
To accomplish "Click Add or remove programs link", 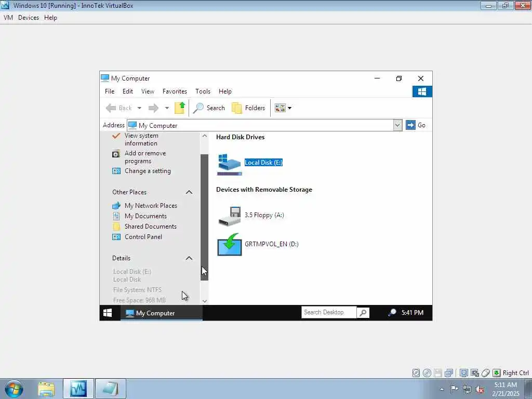I will (x=145, y=157).
